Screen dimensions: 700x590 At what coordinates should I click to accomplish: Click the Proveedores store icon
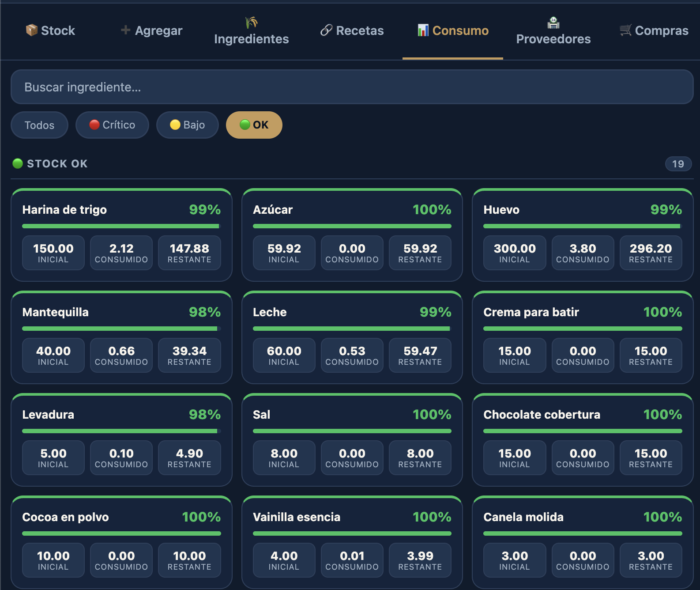(x=553, y=22)
